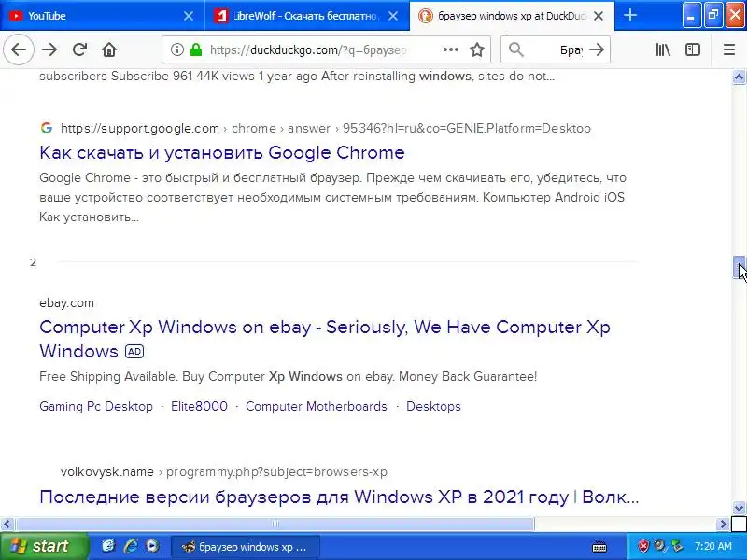Bookmark this page with the star
The image size is (747, 560).
click(x=477, y=49)
